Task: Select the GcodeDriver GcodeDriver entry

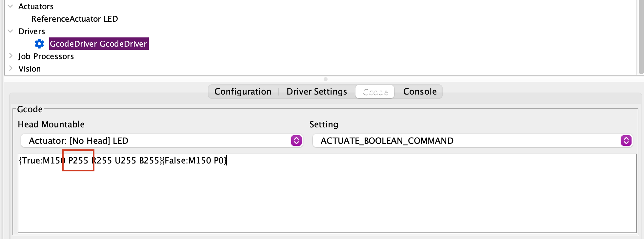Action: (x=98, y=44)
